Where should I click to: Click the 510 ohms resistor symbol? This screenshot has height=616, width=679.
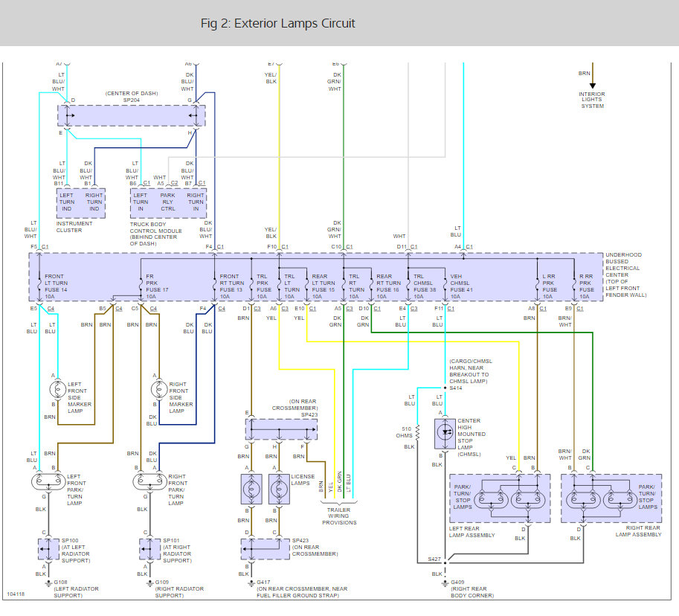417,433
